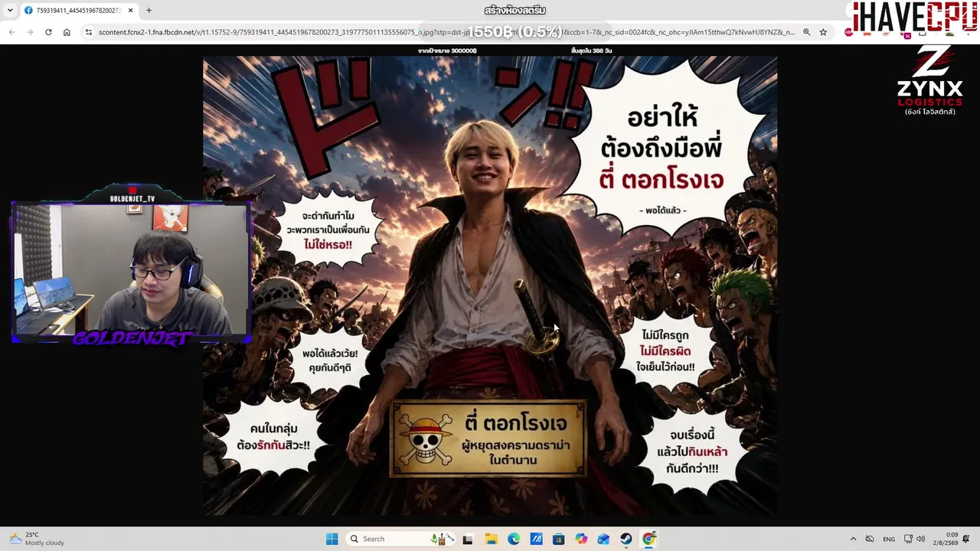Viewport: 980px width, 551px height.
Task: Open a new browser tab
Action: [x=149, y=11]
